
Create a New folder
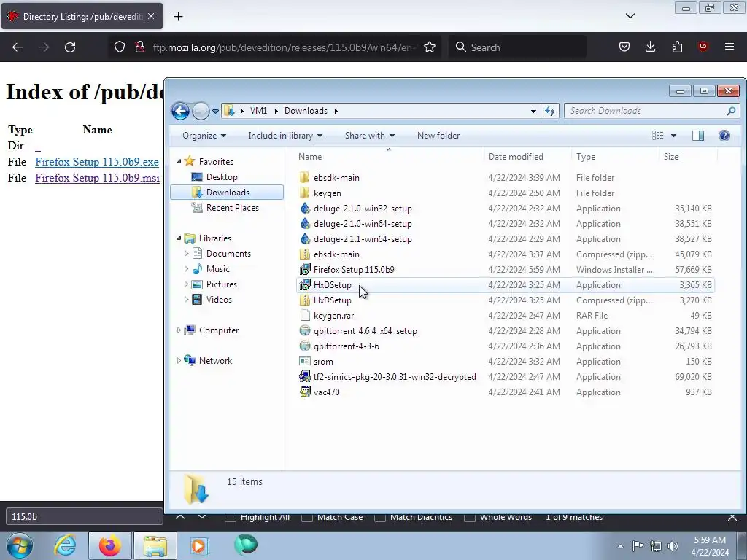coord(438,136)
